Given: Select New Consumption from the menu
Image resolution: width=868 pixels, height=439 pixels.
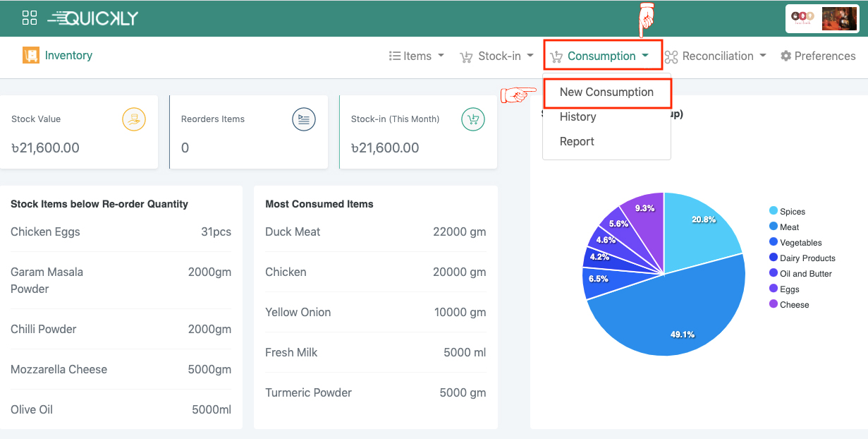Looking at the screenshot, I should 606,92.
